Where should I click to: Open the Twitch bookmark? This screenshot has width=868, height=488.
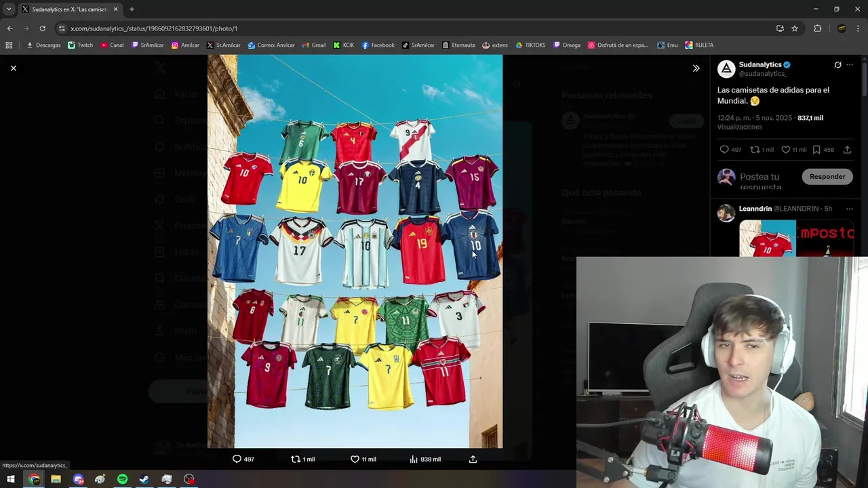click(81, 45)
